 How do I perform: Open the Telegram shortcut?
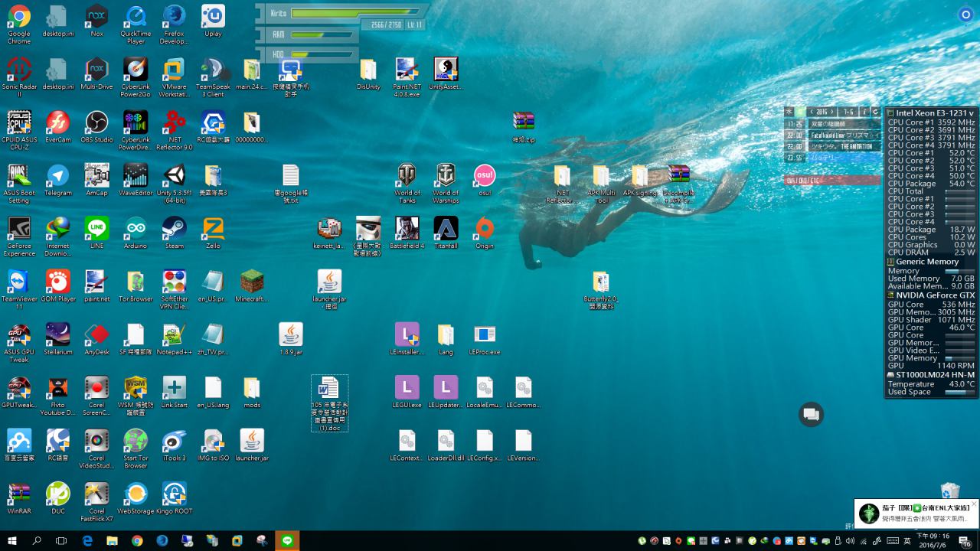(x=57, y=176)
